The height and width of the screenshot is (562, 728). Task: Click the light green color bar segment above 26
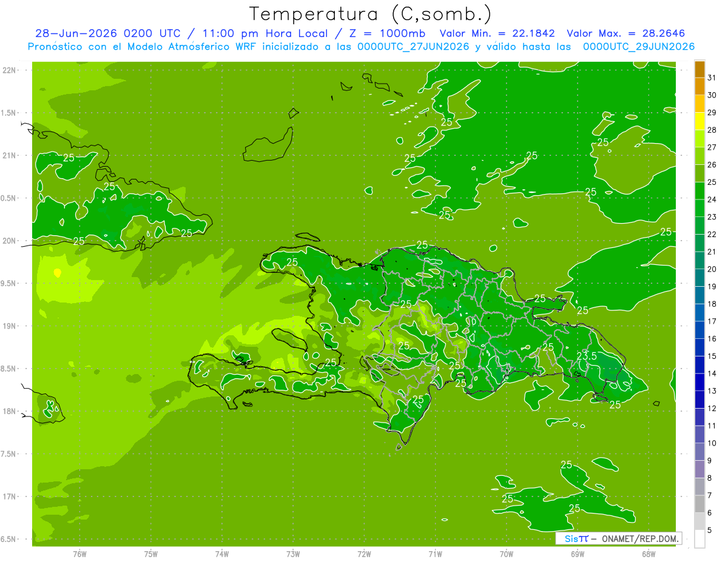(x=699, y=156)
